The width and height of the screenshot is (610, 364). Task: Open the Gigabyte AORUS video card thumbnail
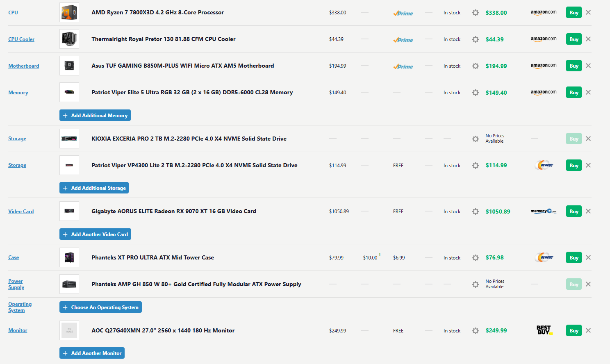coord(69,211)
